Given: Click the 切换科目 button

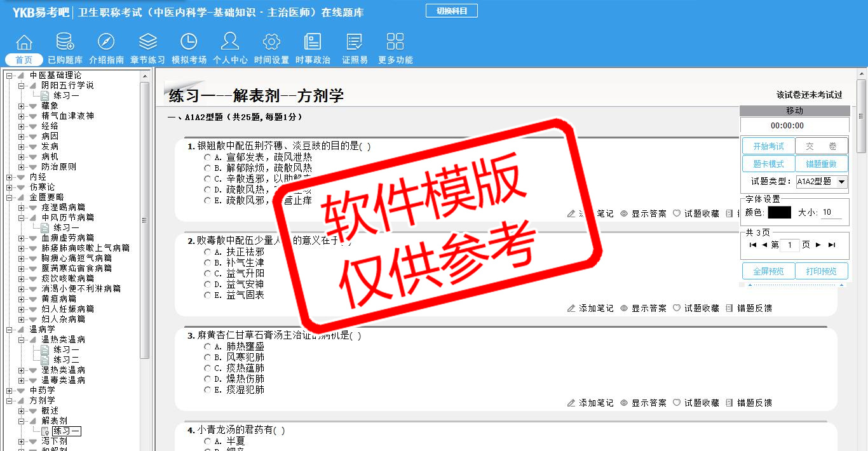Looking at the screenshot, I should (451, 11).
